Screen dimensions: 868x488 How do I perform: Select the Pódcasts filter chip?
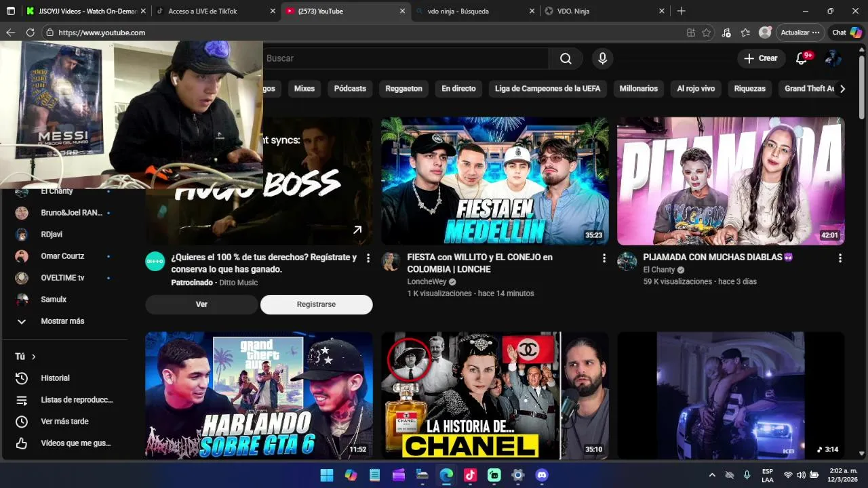coord(350,88)
